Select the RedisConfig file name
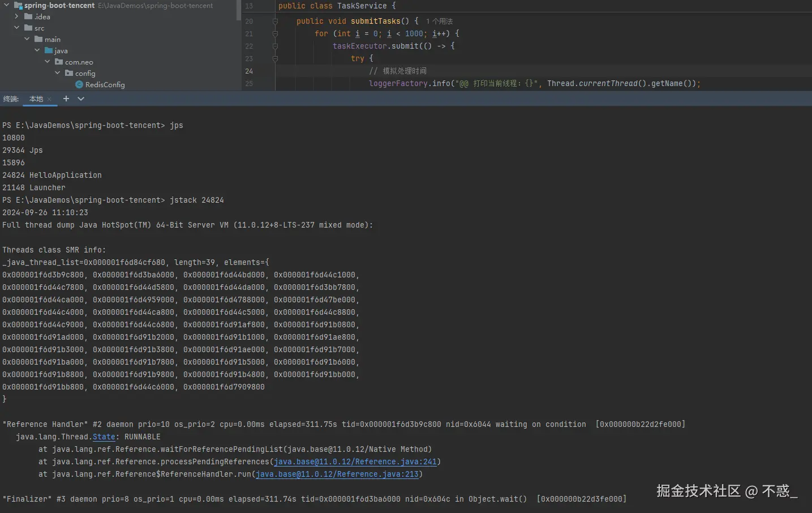812x513 pixels. click(x=105, y=84)
